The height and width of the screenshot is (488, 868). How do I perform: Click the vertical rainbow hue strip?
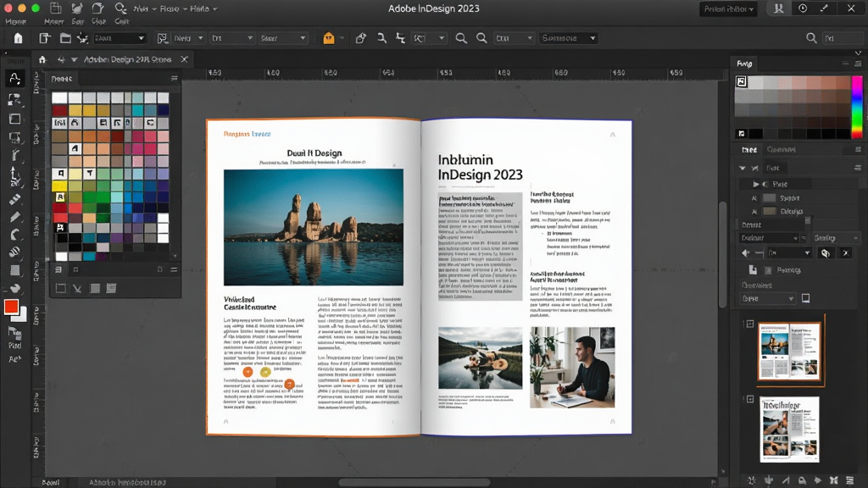(x=856, y=108)
